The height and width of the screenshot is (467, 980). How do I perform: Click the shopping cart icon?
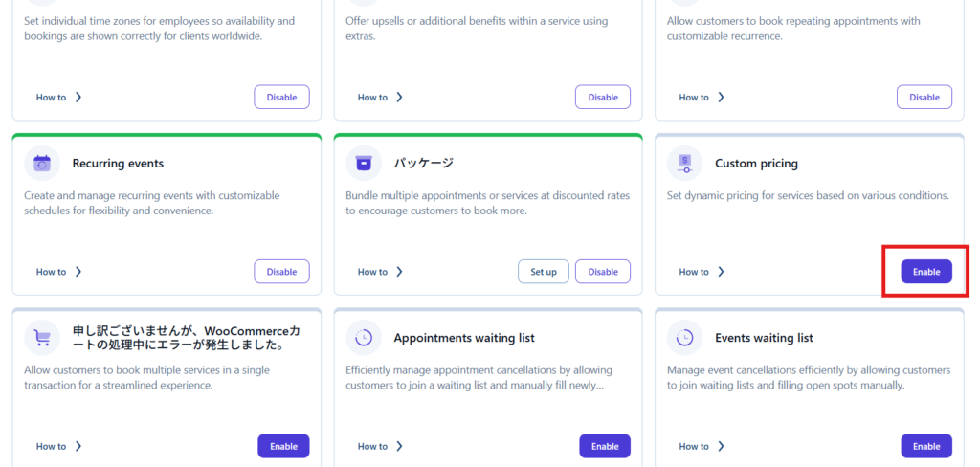(x=41, y=338)
